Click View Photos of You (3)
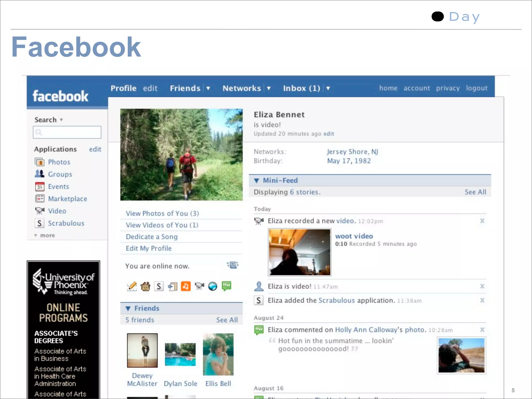532x399 pixels. (162, 214)
